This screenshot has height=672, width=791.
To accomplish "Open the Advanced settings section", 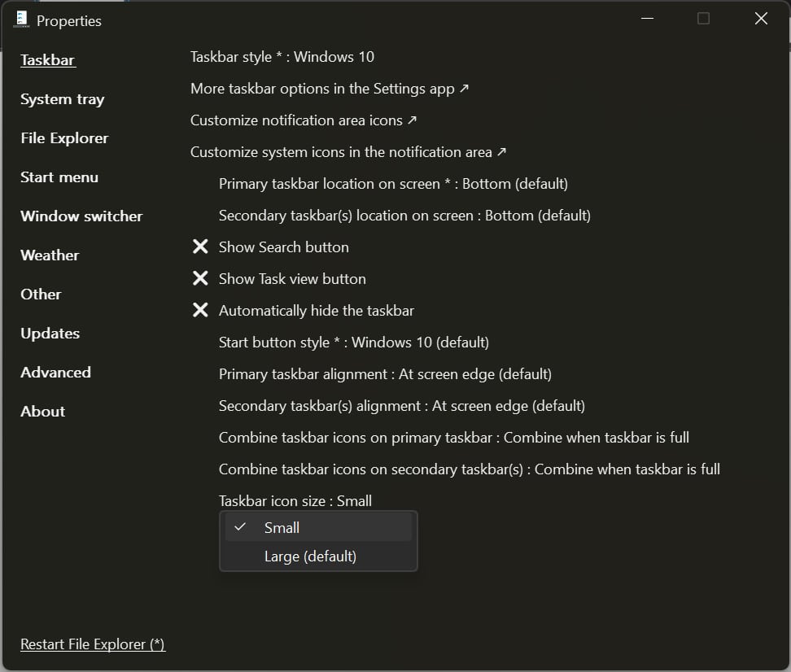I will click(x=55, y=372).
